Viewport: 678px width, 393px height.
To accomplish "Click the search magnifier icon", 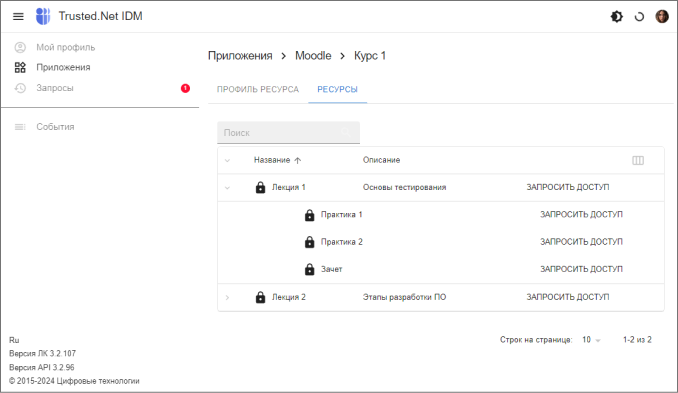I will pyautogui.click(x=345, y=132).
